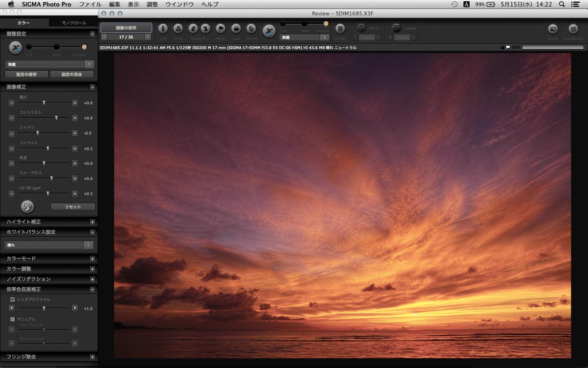The height and width of the screenshot is (368, 588).
Task: Toggle the レンズプロファイル checkbox
Action: tap(12, 299)
